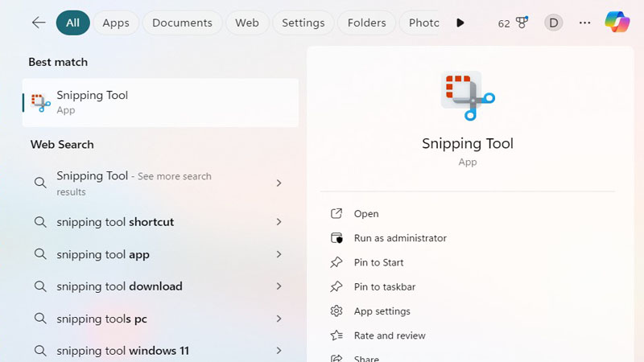Click the App settings gear icon
This screenshot has width=644, height=362.
336,311
